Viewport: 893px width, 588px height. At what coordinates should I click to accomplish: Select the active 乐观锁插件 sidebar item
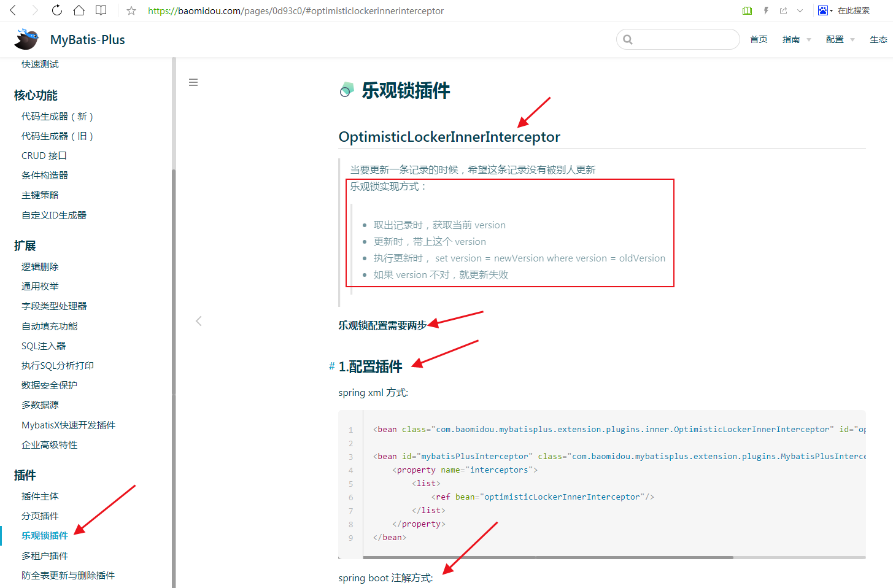click(x=45, y=536)
